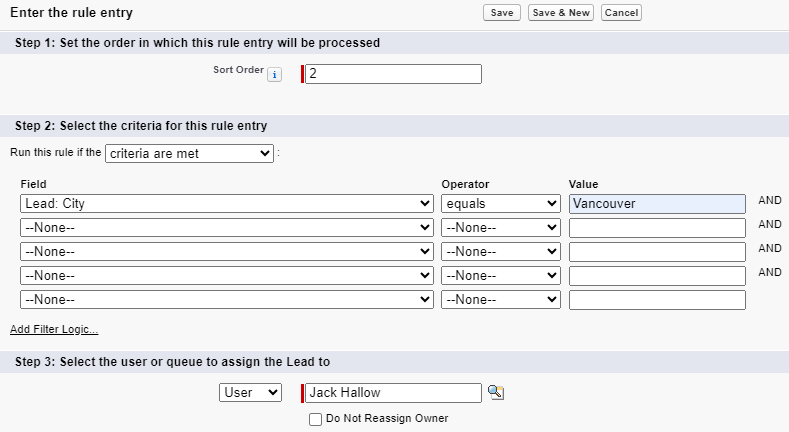
Task: Click the Sort Order info icon
Action: click(274, 74)
